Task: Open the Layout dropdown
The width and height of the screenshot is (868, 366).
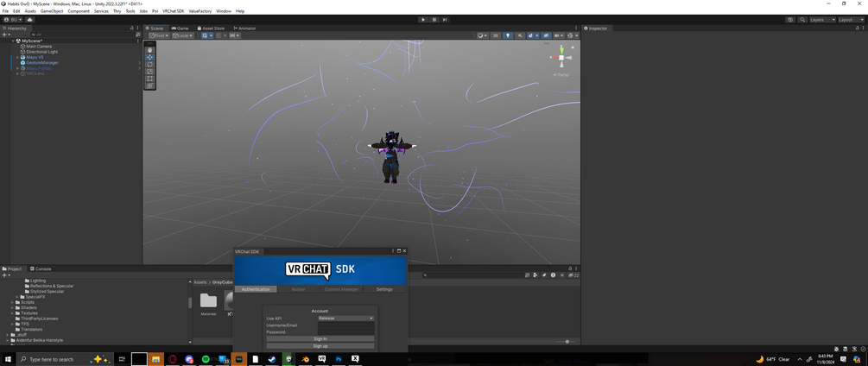Action: [851, 20]
